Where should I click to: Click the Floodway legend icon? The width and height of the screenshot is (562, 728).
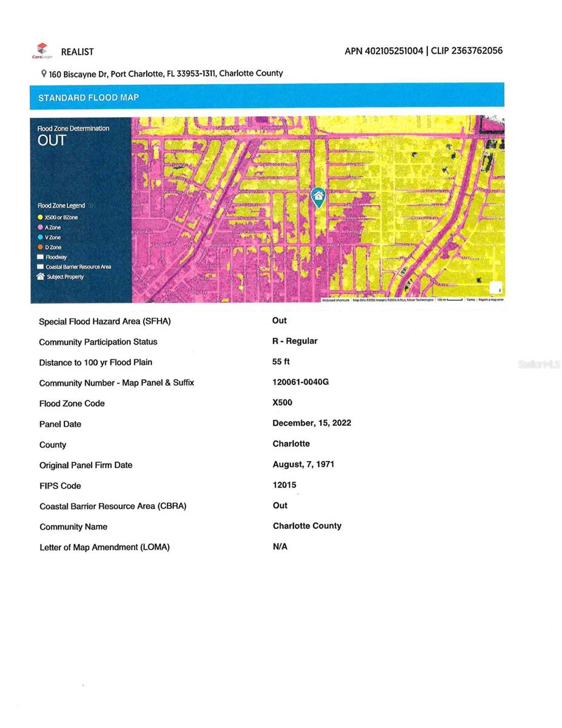coord(41,257)
